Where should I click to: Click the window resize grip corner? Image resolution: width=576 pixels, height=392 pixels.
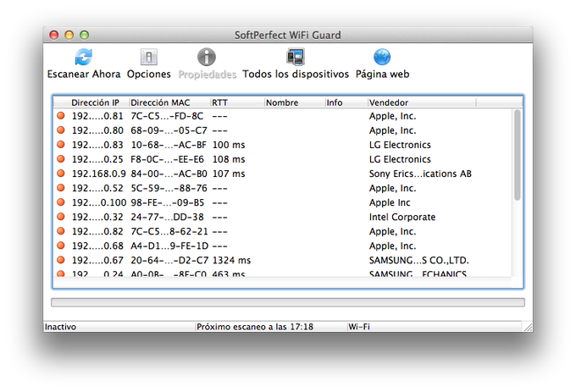coord(528,327)
